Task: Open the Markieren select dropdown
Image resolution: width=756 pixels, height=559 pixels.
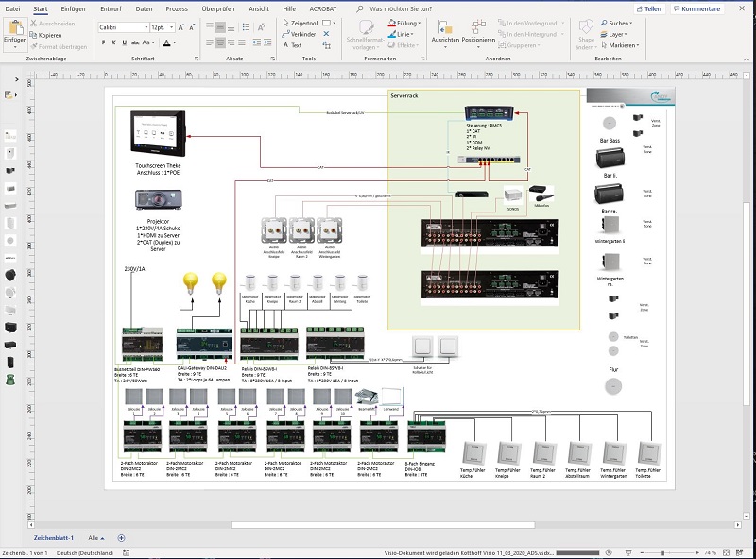Action: 620,45
